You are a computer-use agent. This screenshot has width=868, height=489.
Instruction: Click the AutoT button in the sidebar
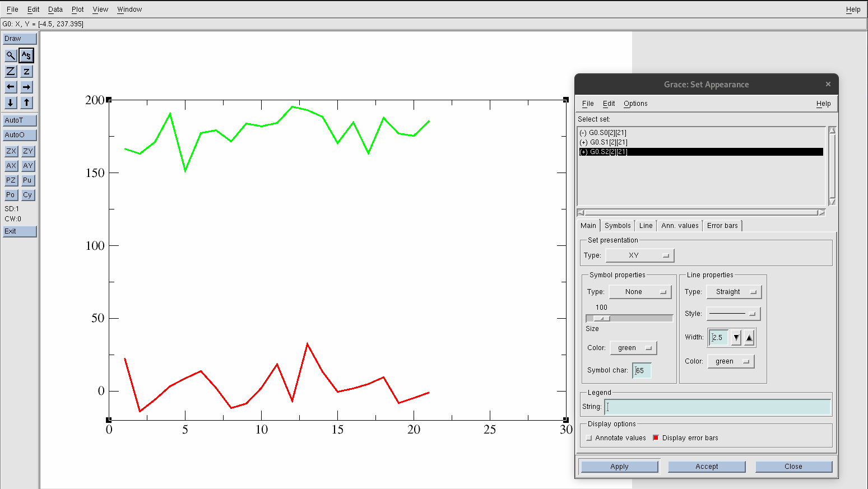(20, 120)
